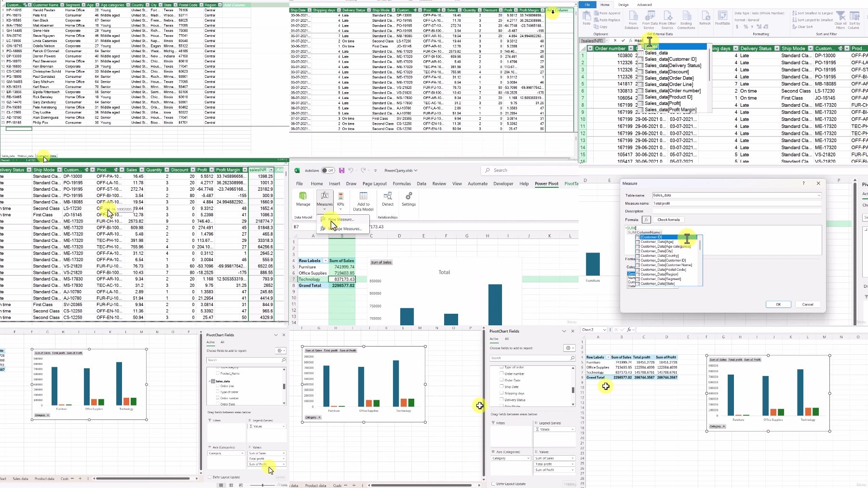Click Cancel in the Measure dialog
The width and height of the screenshot is (868, 488).
pos(808,304)
